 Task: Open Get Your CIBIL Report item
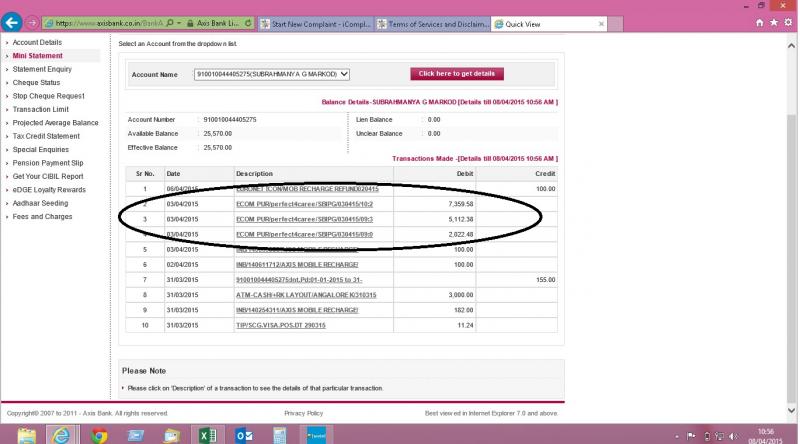(x=47, y=176)
